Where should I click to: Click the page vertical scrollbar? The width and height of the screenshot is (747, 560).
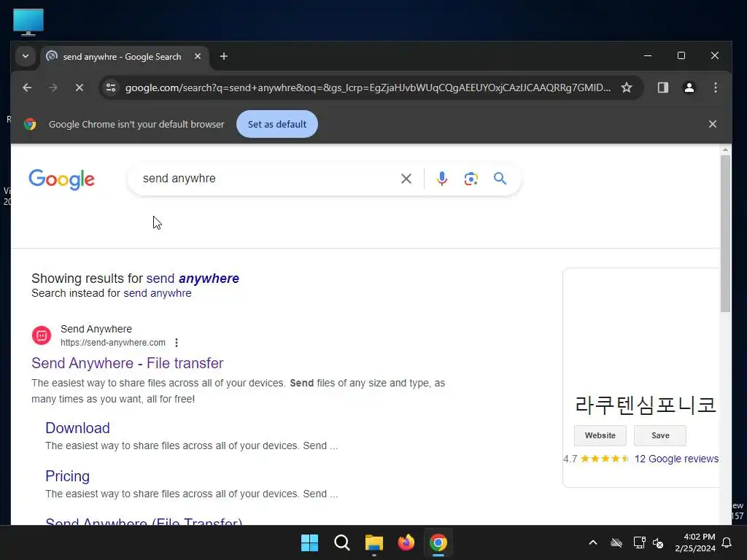[x=725, y=233]
